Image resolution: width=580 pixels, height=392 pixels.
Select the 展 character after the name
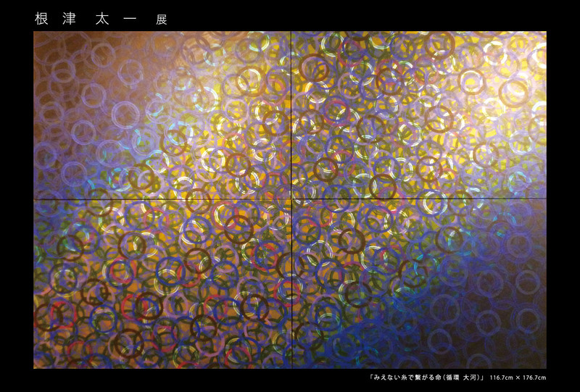point(162,20)
